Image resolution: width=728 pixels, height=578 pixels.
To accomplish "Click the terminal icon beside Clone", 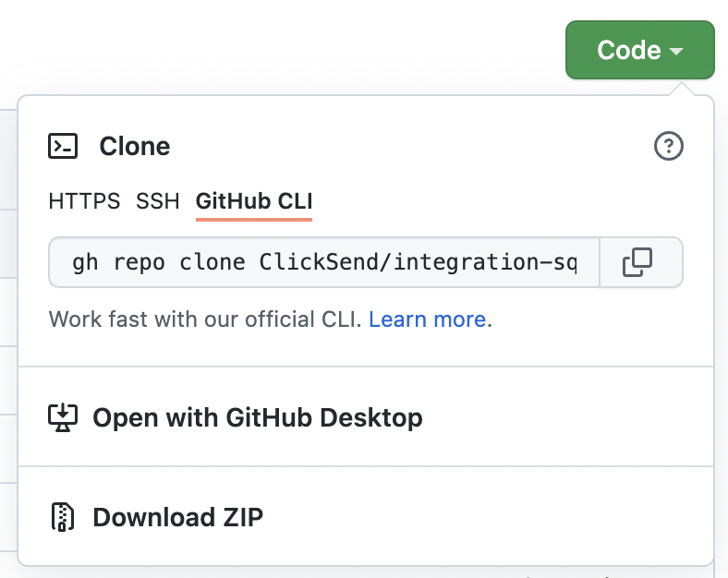I will pyautogui.click(x=63, y=146).
